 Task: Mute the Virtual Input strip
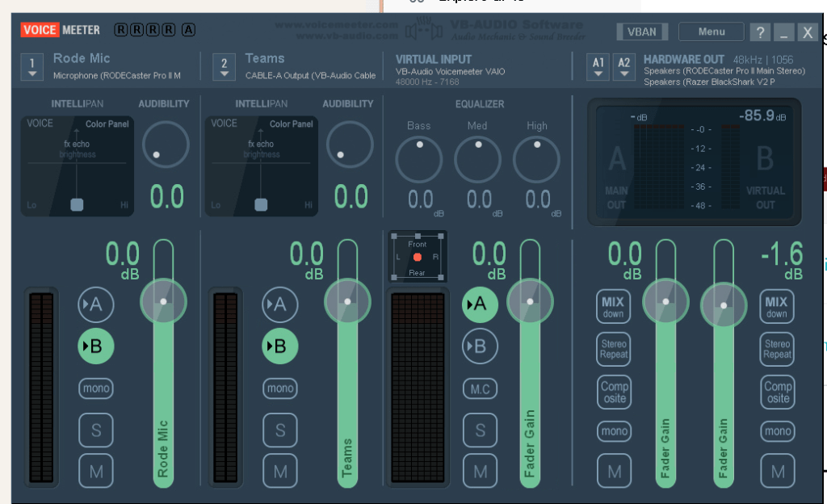pos(480,471)
